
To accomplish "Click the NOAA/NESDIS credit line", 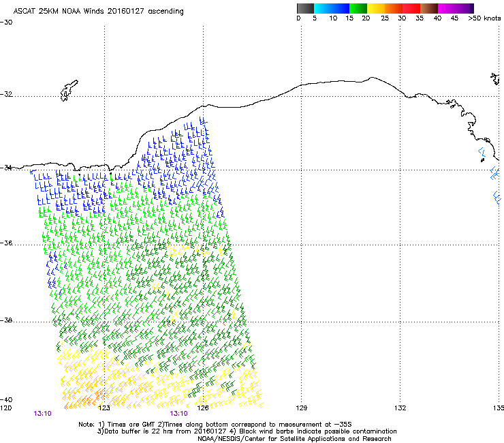I will pos(294,439).
